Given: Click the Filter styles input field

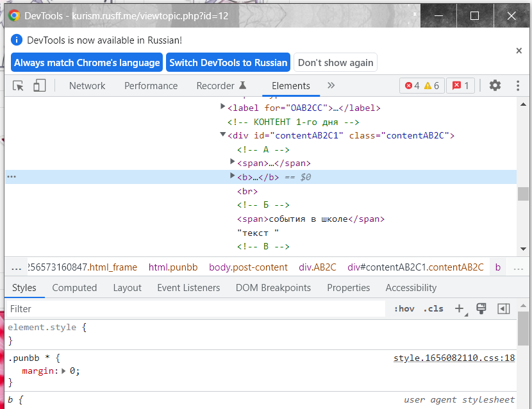Looking at the screenshot, I should point(192,309).
